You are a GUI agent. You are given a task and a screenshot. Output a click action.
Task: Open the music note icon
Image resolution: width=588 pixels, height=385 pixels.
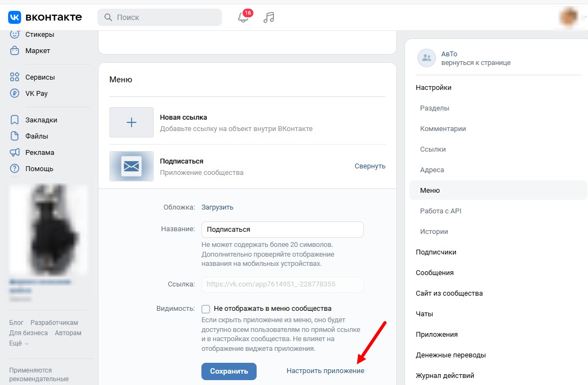pos(269,17)
